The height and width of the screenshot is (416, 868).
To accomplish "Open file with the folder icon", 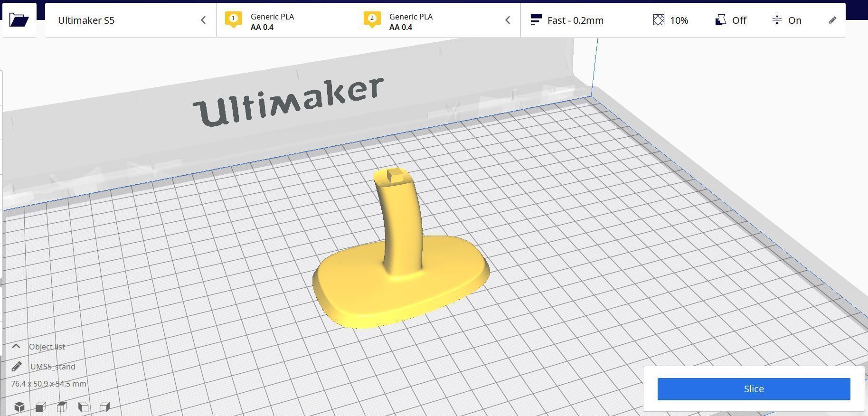I will (x=19, y=20).
